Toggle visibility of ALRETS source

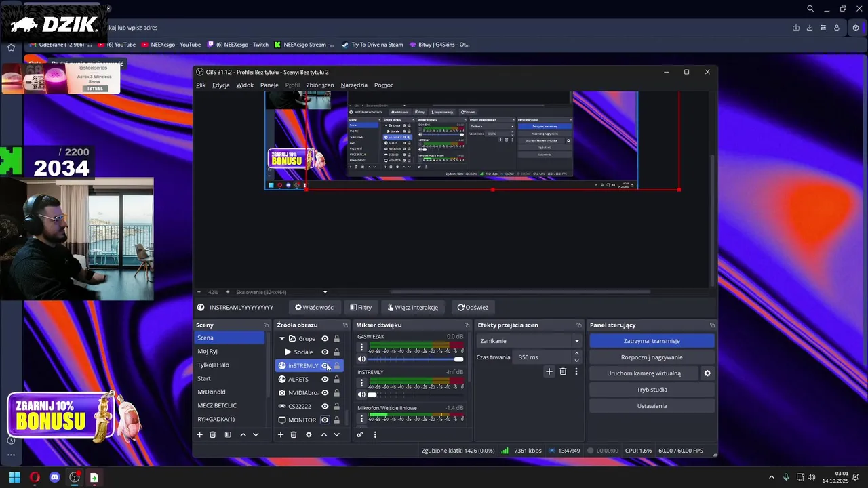pos(325,379)
